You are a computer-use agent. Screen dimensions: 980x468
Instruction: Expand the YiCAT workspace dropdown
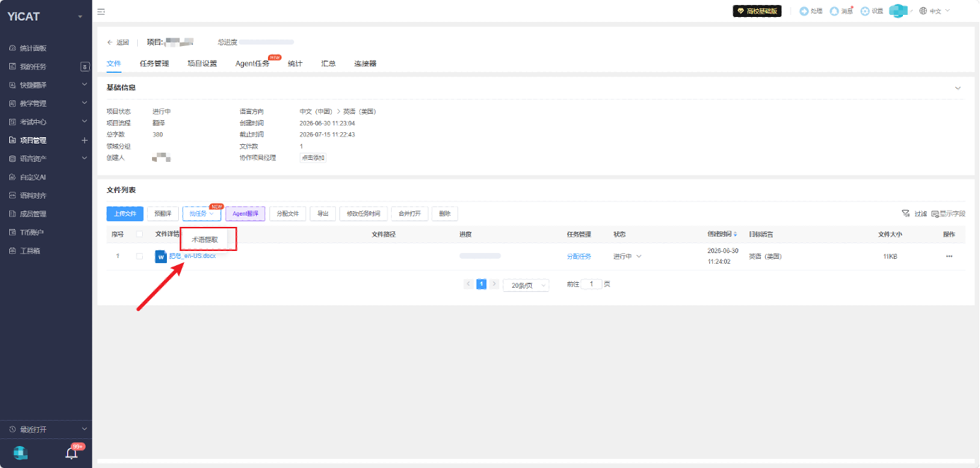(80, 16)
